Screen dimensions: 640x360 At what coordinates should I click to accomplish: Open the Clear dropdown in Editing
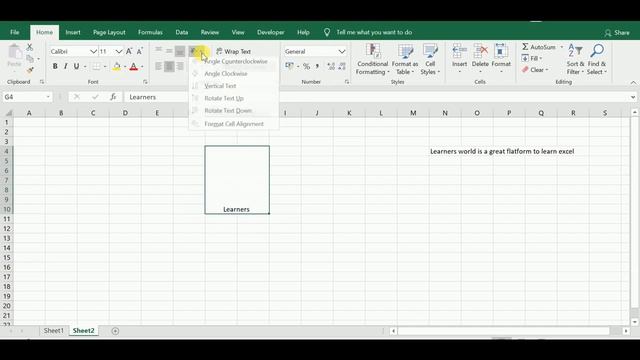[535, 70]
